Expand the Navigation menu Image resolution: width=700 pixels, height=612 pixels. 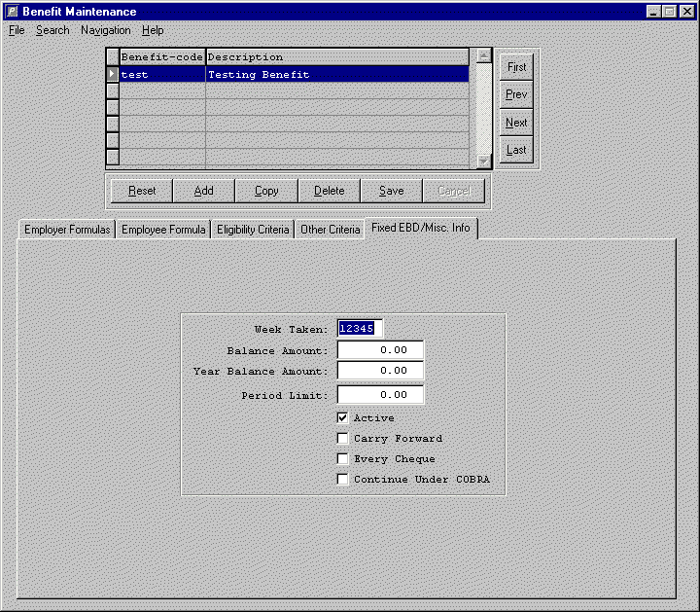[x=105, y=30]
